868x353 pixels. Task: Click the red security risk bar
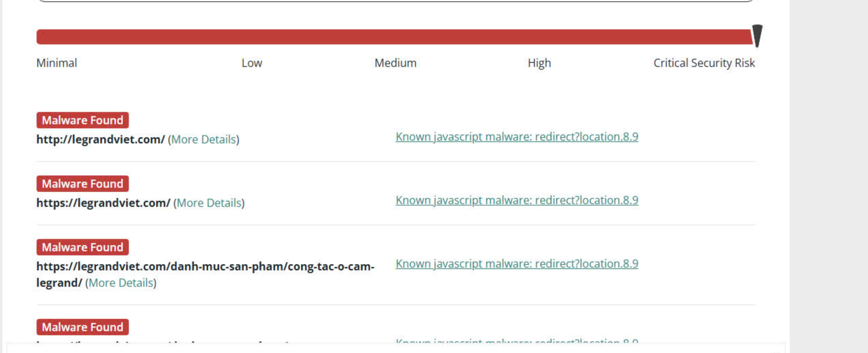point(394,37)
